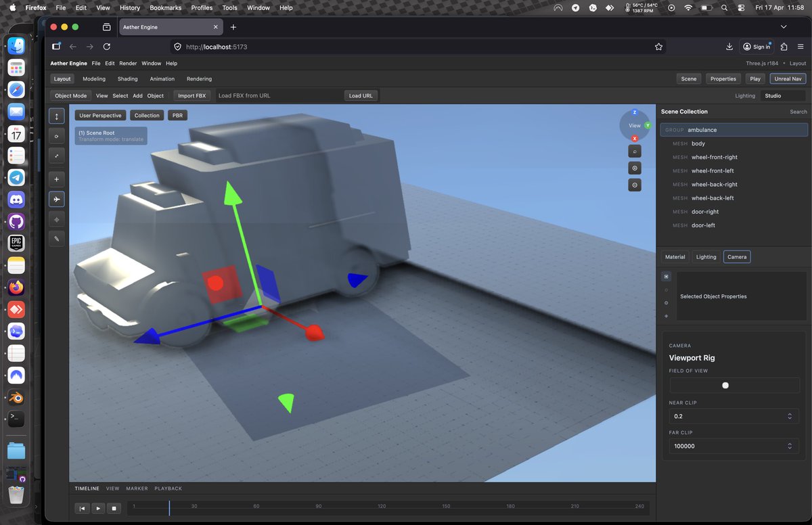Jump to start of timeline
This screenshot has width=812, height=525.
point(82,508)
